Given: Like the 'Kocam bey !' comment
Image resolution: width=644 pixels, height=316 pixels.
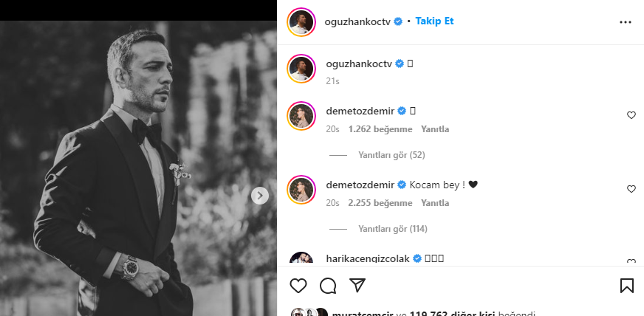Looking at the screenshot, I should pyautogui.click(x=631, y=189).
